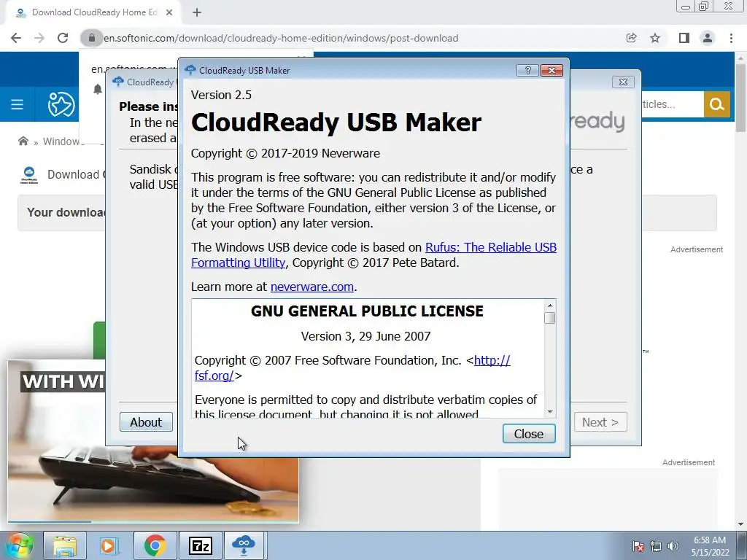Click the help question mark in dialog title
Image resolution: width=747 pixels, height=560 pixels.
click(527, 71)
